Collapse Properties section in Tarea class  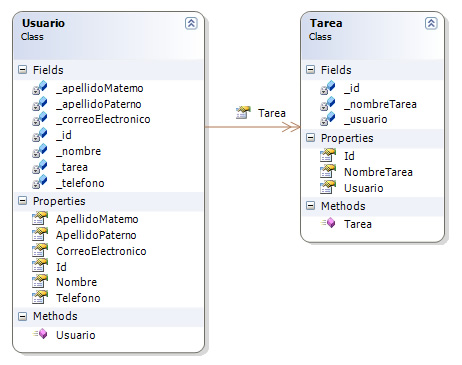tap(310, 138)
